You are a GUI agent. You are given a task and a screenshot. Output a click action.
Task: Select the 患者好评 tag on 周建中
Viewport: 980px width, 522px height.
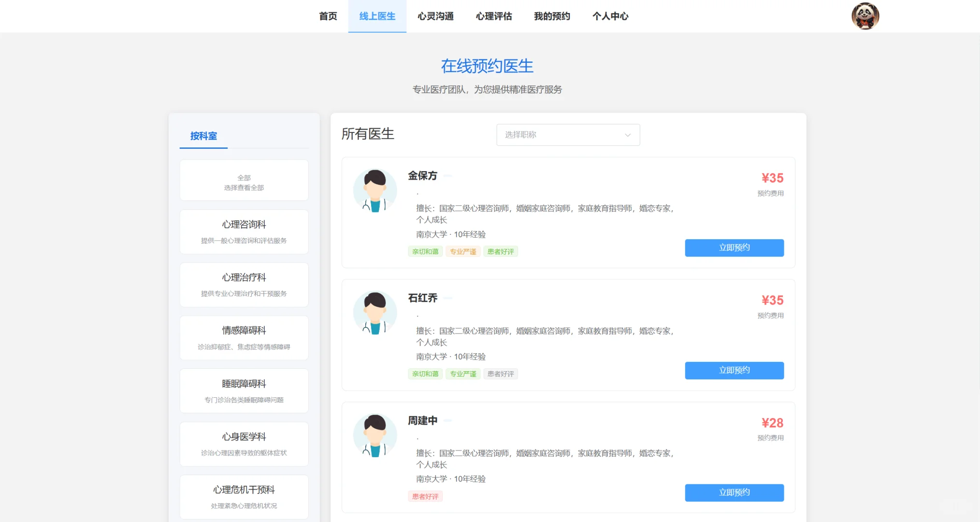(x=425, y=496)
